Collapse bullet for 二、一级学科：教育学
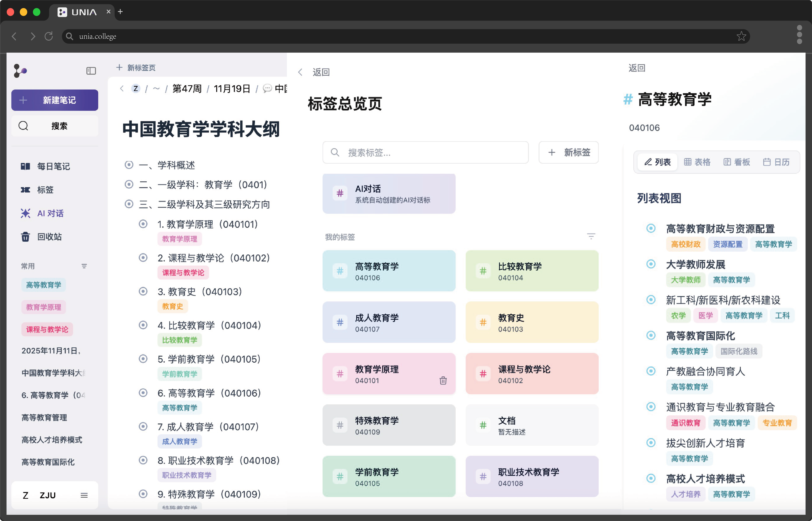812x521 pixels. click(129, 184)
